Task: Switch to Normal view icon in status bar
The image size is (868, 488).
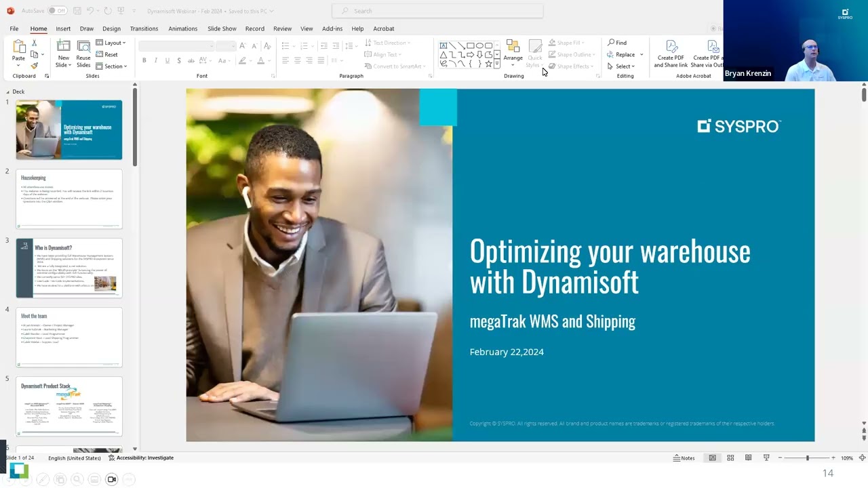Action: pyautogui.click(x=712, y=458)
